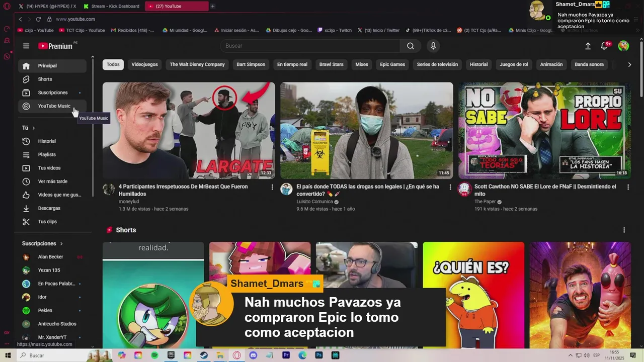Open liked videos (Videos que me gus...)

[52, 195]
